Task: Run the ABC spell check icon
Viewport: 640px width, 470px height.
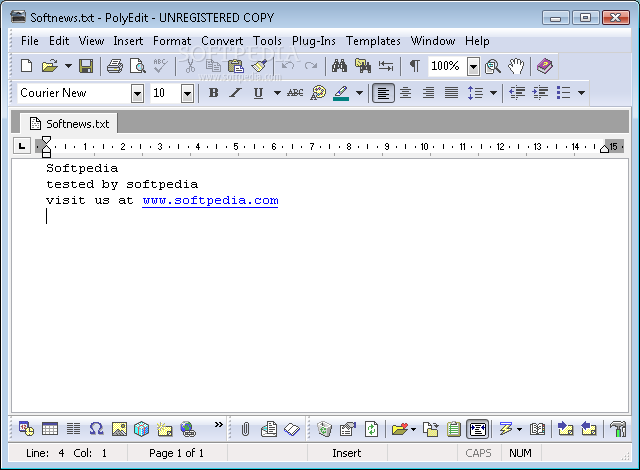Action: (160, 66)
